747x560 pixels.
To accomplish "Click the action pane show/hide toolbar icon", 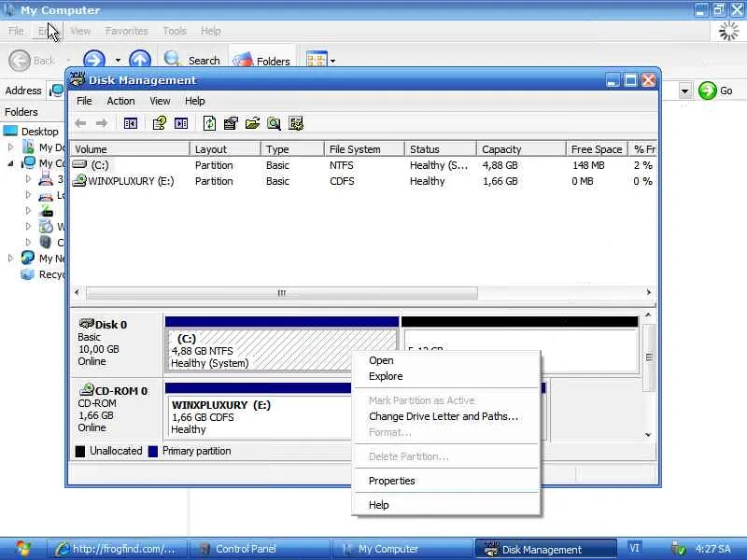I will (x=181, y=123).
